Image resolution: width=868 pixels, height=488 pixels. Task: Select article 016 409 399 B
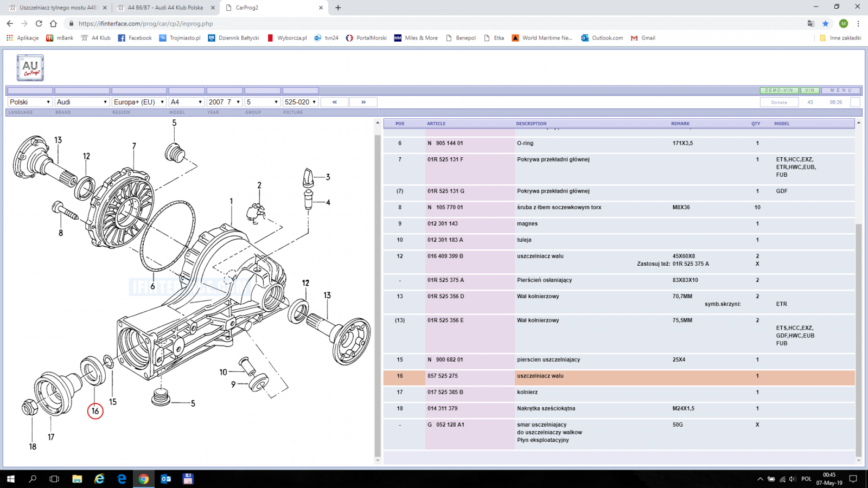click(445, 256)
